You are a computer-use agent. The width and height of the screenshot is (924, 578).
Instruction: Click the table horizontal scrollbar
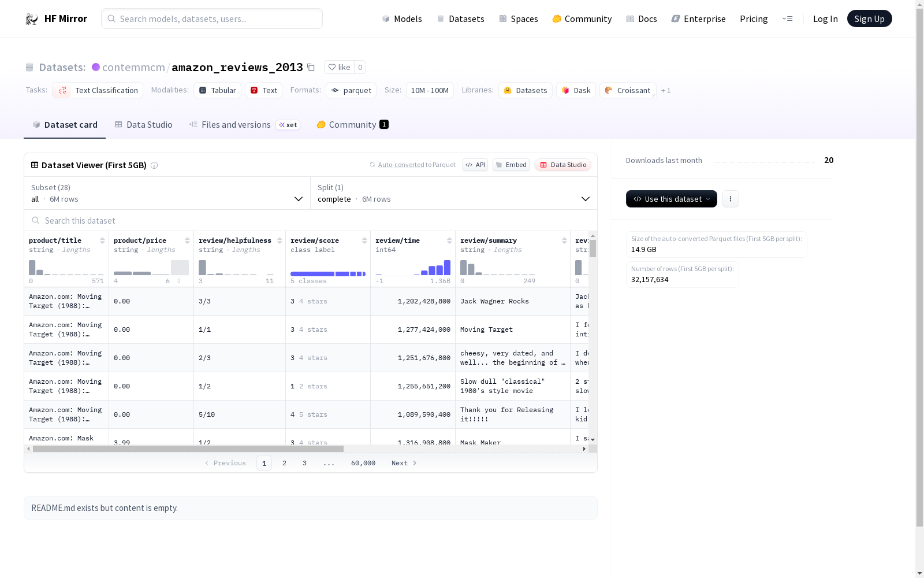click(188, 449)
